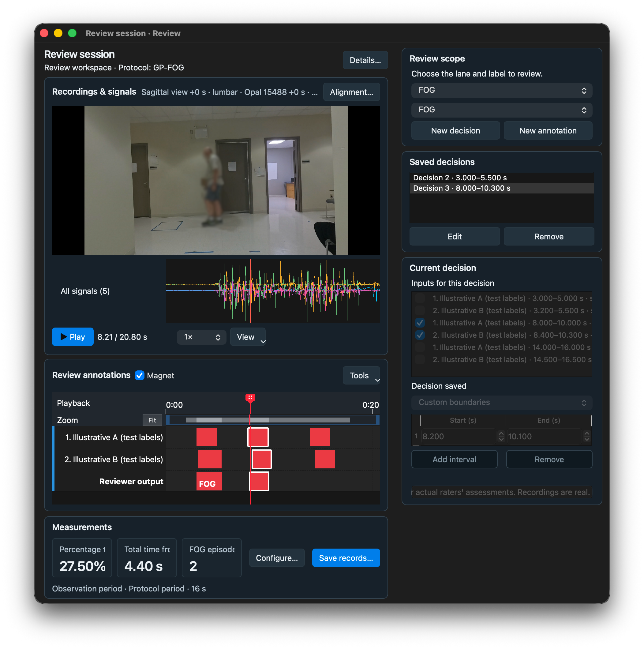Open the first FOG lane dropdown
644x649 pixels.
pos(501,90)
